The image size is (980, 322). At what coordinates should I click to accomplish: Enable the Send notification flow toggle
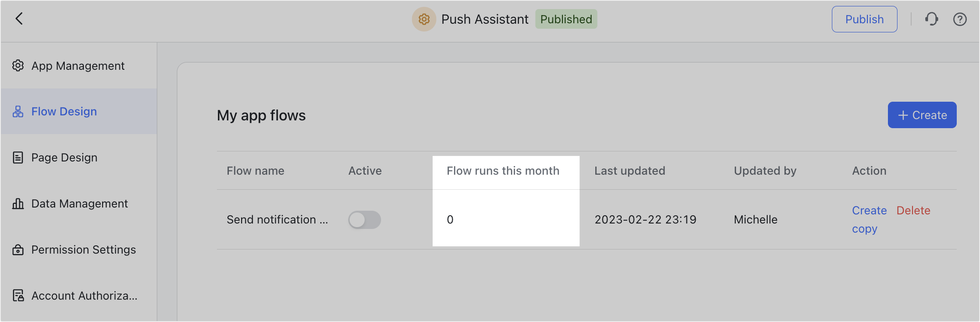pyautogui.click(x=364, y=219)
